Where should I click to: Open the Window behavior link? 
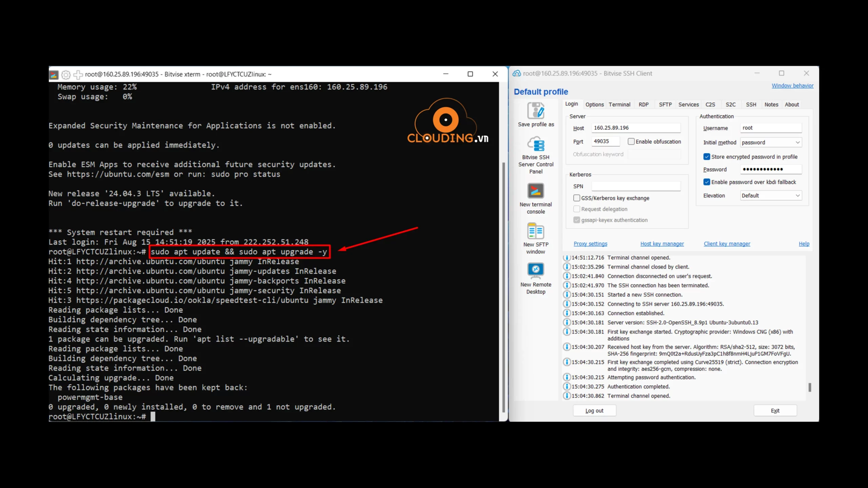[x=792, y=86]
